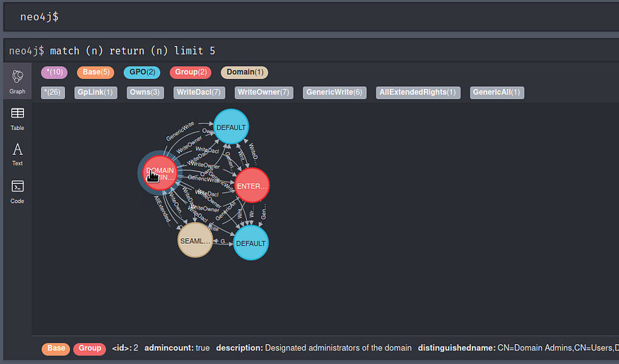Select the WriteDacl(7) relationship pill

click(x=199, y=93)
